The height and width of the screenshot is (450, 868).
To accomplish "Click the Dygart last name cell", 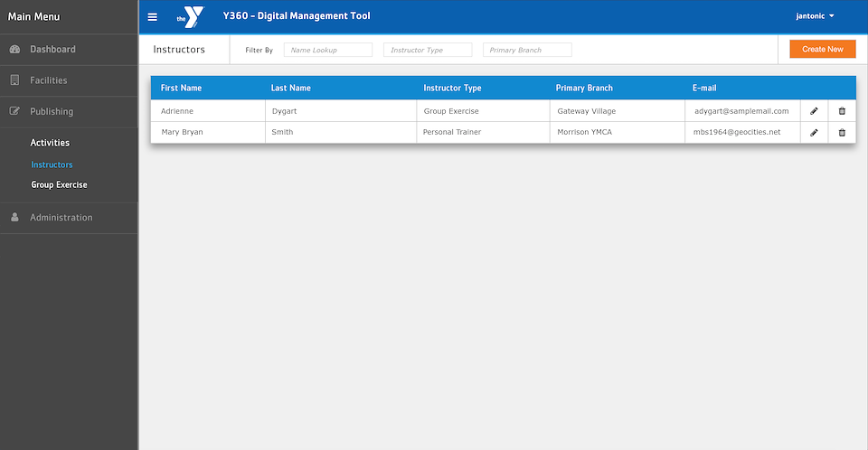I will point(341,111).
